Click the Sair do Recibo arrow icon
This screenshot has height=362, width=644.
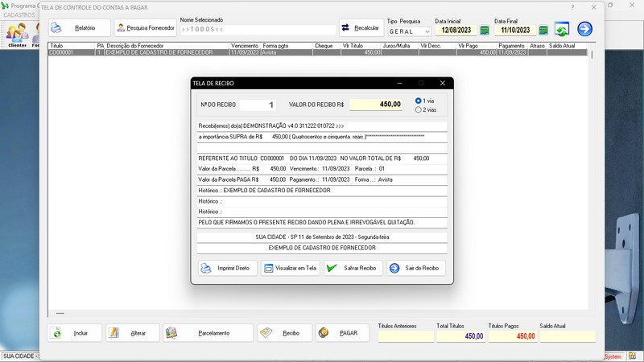tap(394, 268)
